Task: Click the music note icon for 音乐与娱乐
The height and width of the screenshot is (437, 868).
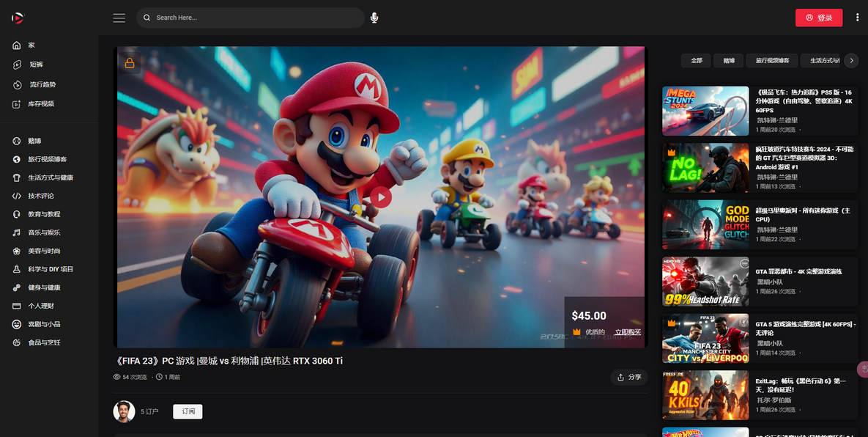Action: coord(17,232)
